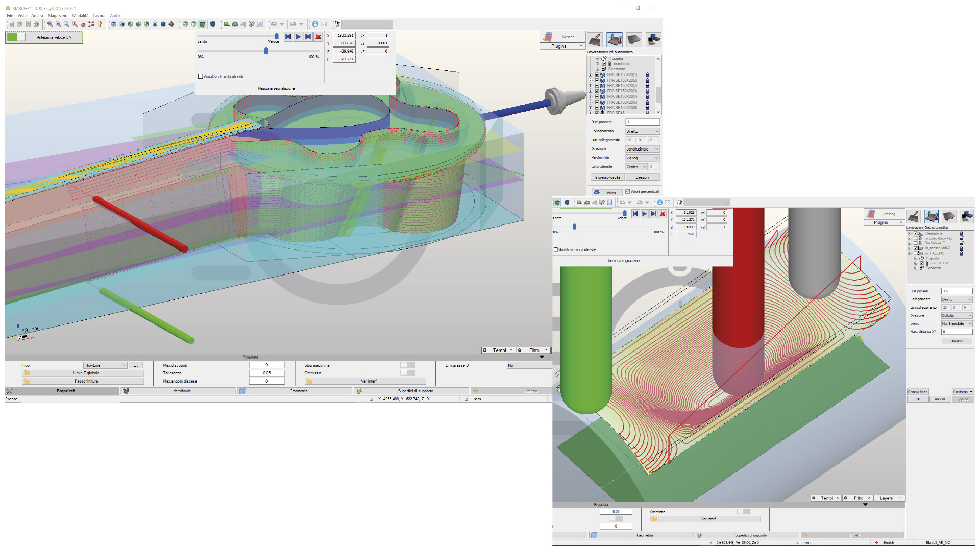Viewport: 980px width, 551px height.
Task: Click the dark blue solid view icon in main toolbar
Action: (x=213, y=24)
